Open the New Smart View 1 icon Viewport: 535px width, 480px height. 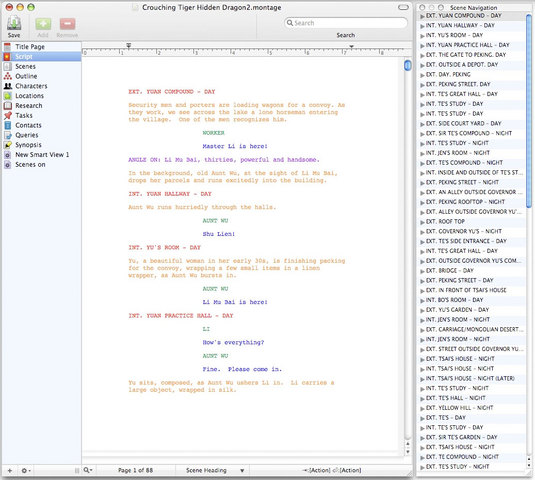[x=7, y=155]
